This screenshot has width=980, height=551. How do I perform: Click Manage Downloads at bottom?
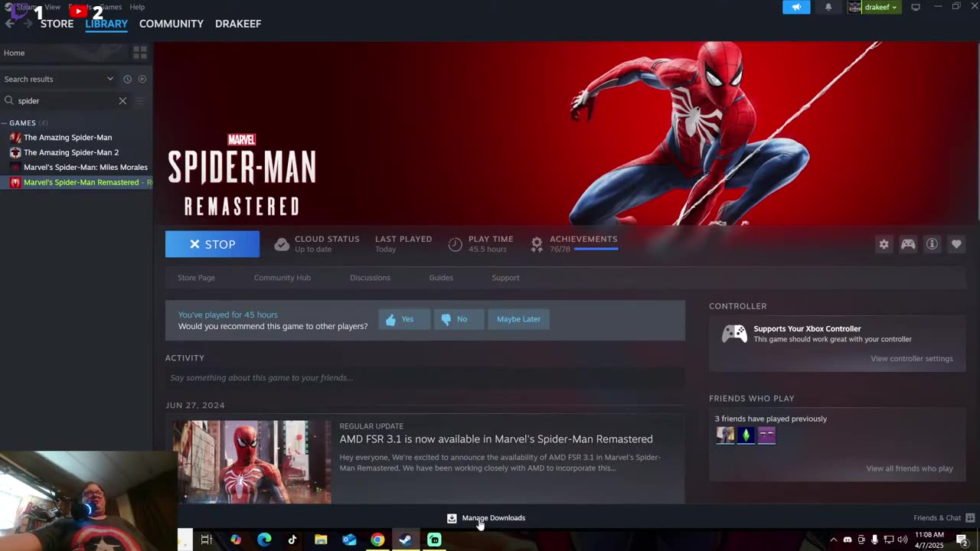coord(486,518)
